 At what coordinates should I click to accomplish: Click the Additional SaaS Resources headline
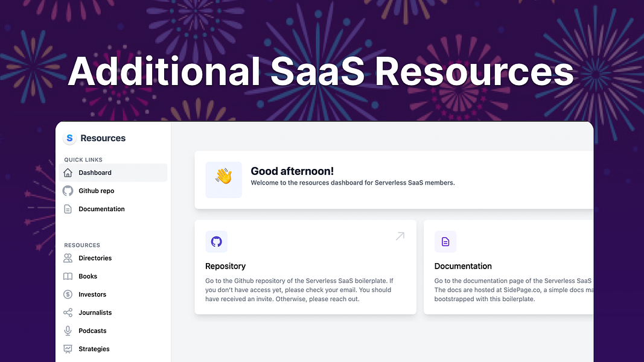[x=320, y=71]
